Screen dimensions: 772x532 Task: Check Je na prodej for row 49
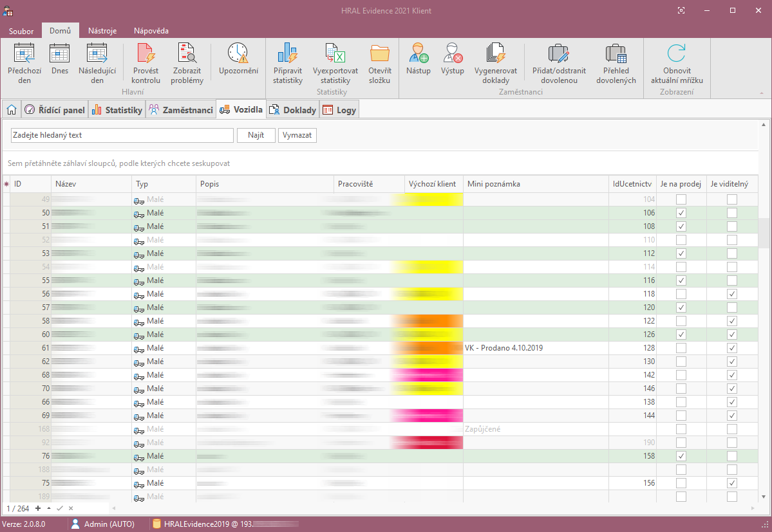click(681, 199)
